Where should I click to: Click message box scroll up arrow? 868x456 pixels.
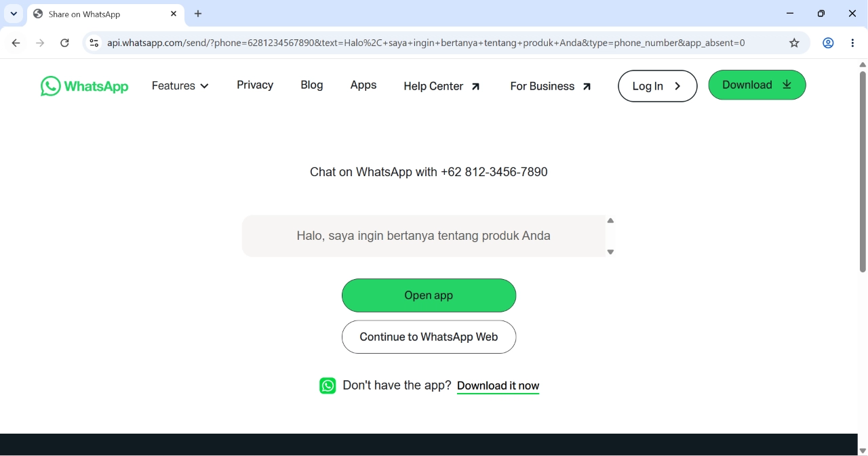tap(610, 221)
